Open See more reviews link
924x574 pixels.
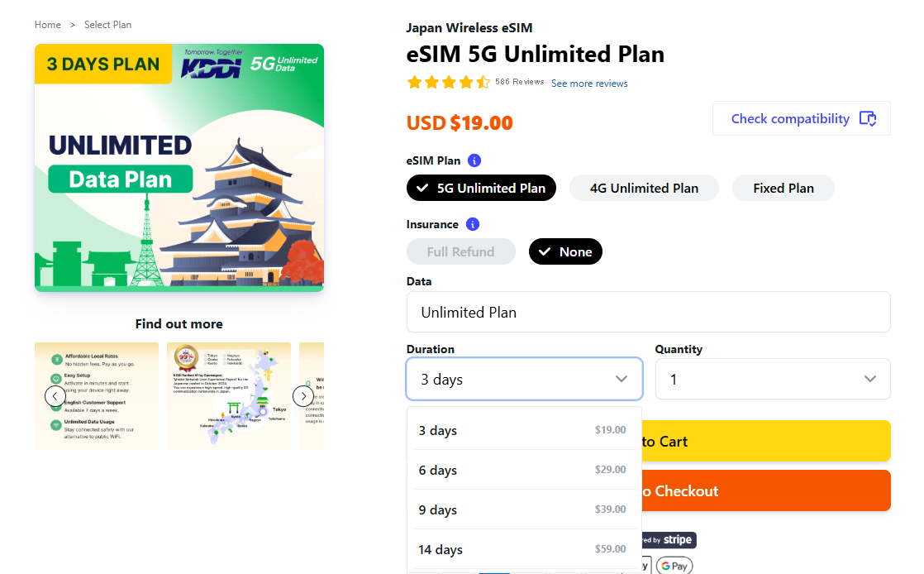pyautogui.click(x=589, y=84)
